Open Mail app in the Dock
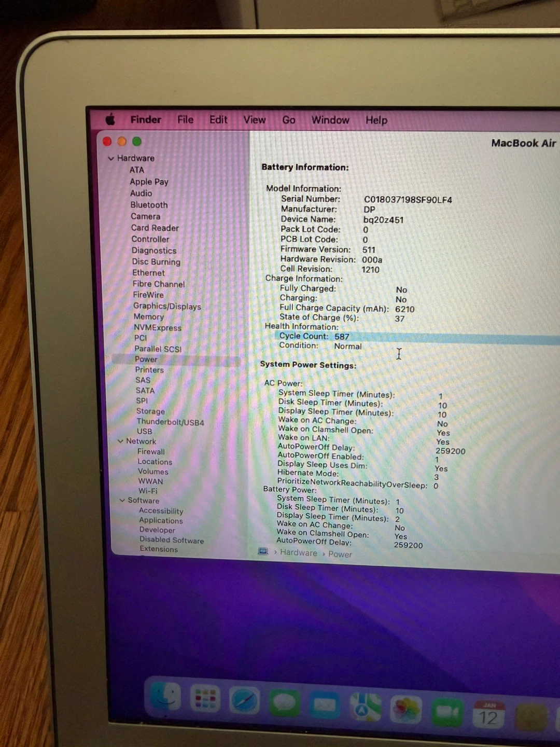Viewport: 560px width, 747px height. point(325,706)
